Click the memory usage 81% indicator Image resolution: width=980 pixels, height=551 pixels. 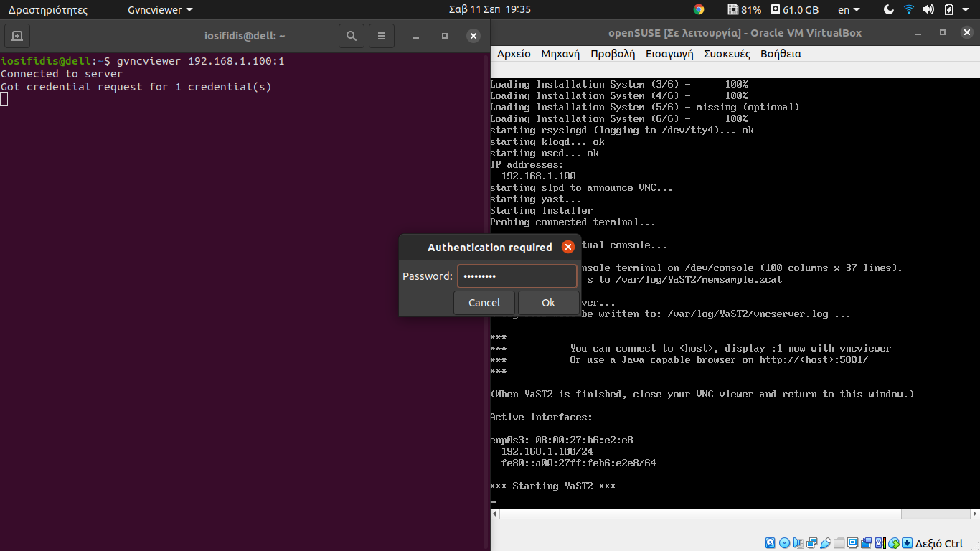pos(744,10)
